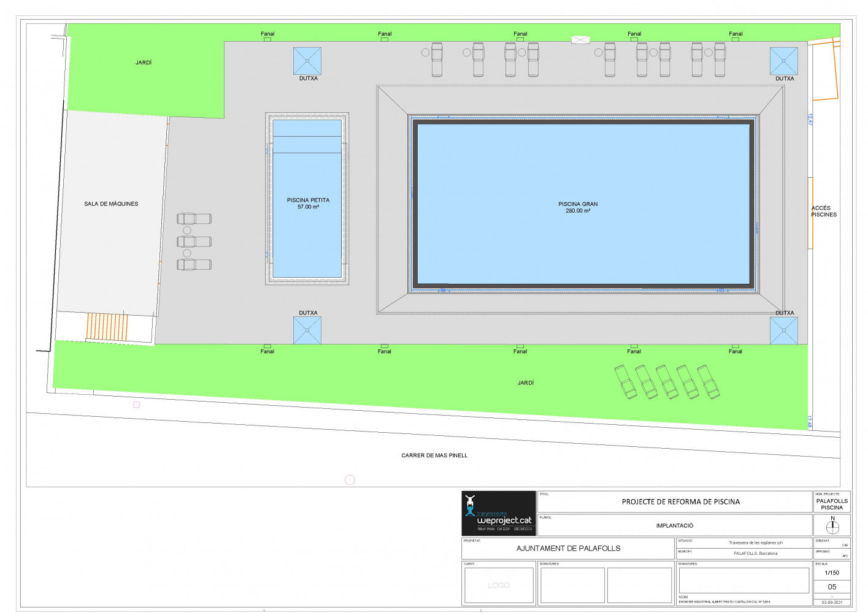This screenshot has width=868, height=613.
Task: Click the AJUNTAMENT DE PALAFOLLS owner text
Action: click(x=568, y=548)
